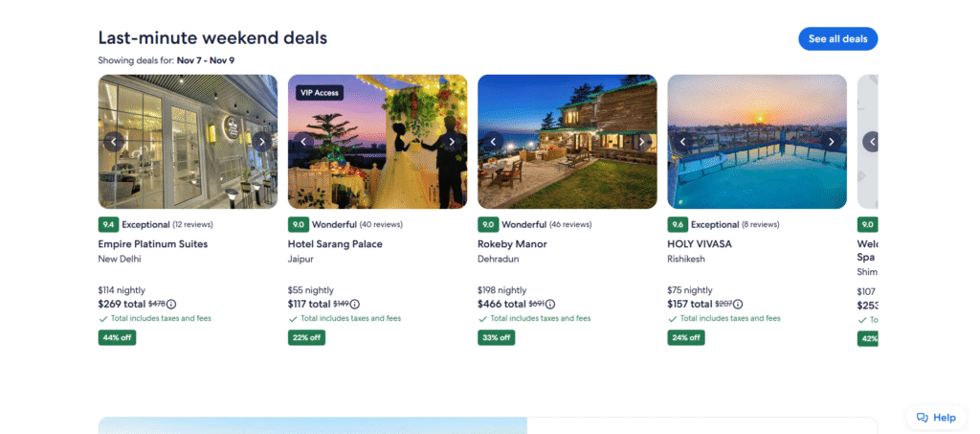Show previous photo of Hotel Sarang Palace

pos(303,142)
